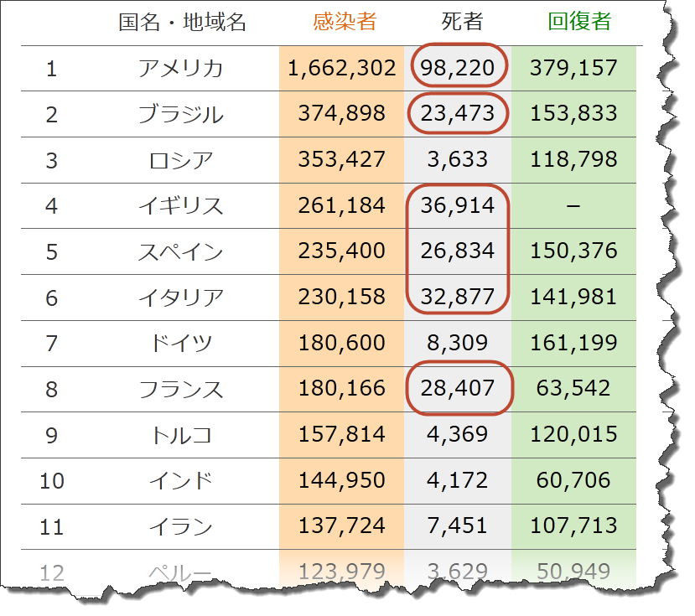Viewport: 695px width, 616px height.
Task: Select rank number 7 in first column
Action: [52, 344]
